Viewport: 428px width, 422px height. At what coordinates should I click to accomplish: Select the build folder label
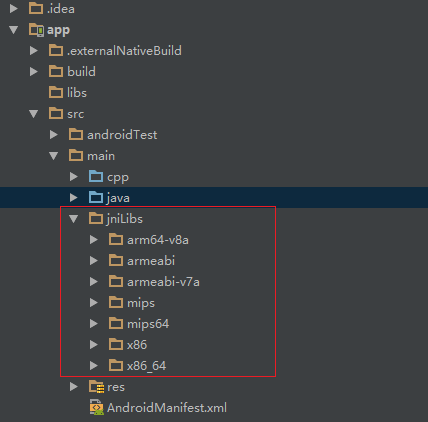81,72
